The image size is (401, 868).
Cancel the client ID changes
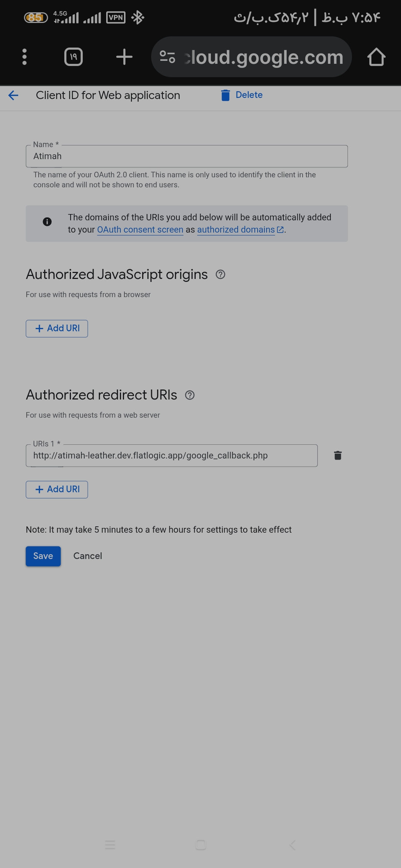click(88, 556)
